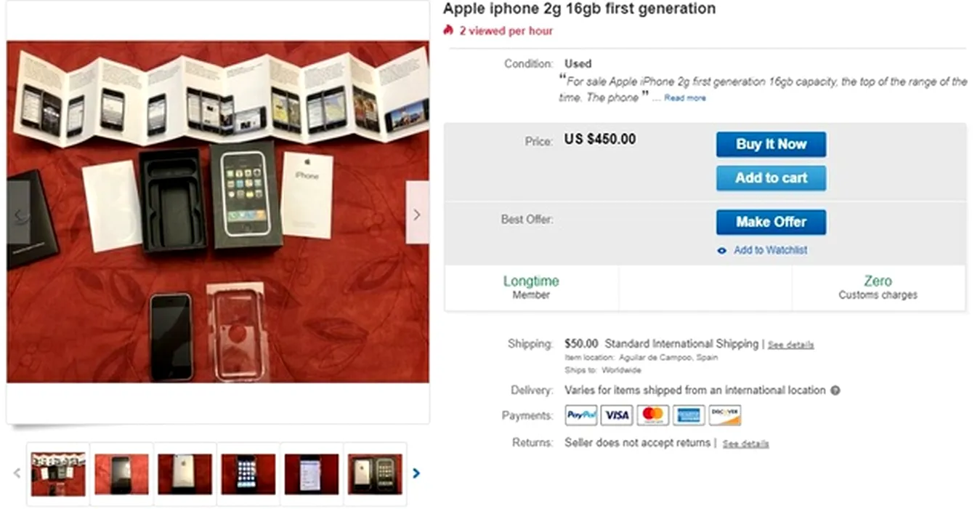Screen dimensions: 980x509
Task: Click the PayPal payment icon
Action: (581, 415)
